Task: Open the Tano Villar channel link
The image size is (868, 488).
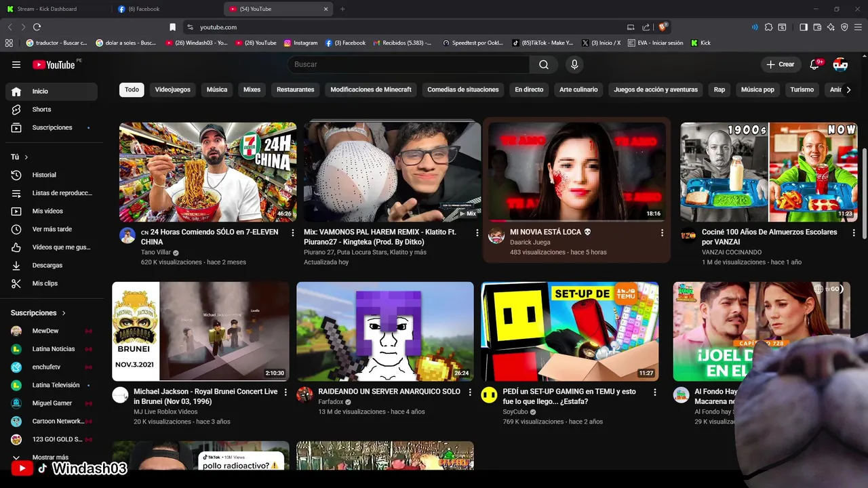Action: point(156,252)
